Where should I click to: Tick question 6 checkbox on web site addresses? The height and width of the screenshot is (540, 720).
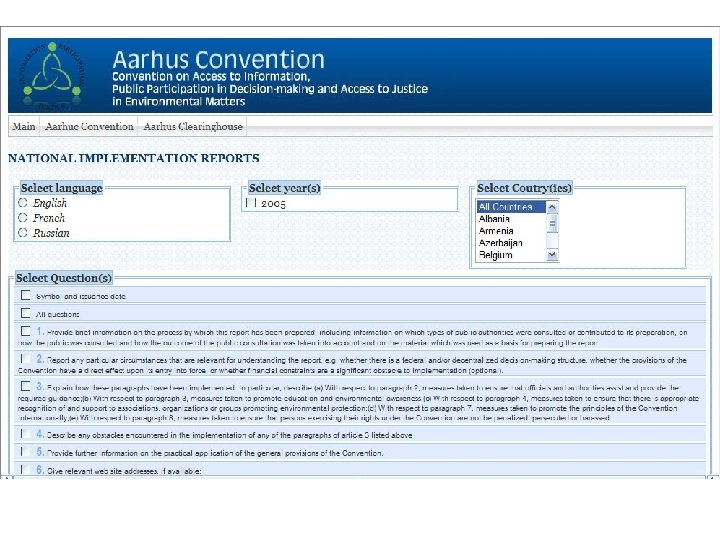tap(26, 469)
